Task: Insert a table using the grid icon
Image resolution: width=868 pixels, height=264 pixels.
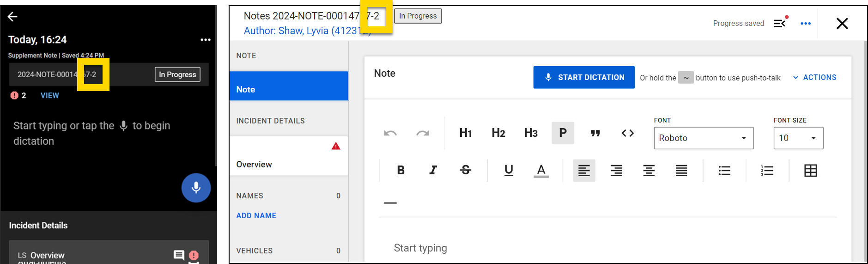Action: point(810,171)
